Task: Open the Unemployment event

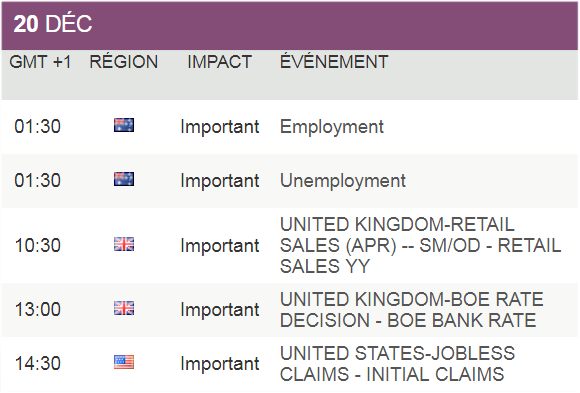Action: pyautogui.click(x=343, y=181)
